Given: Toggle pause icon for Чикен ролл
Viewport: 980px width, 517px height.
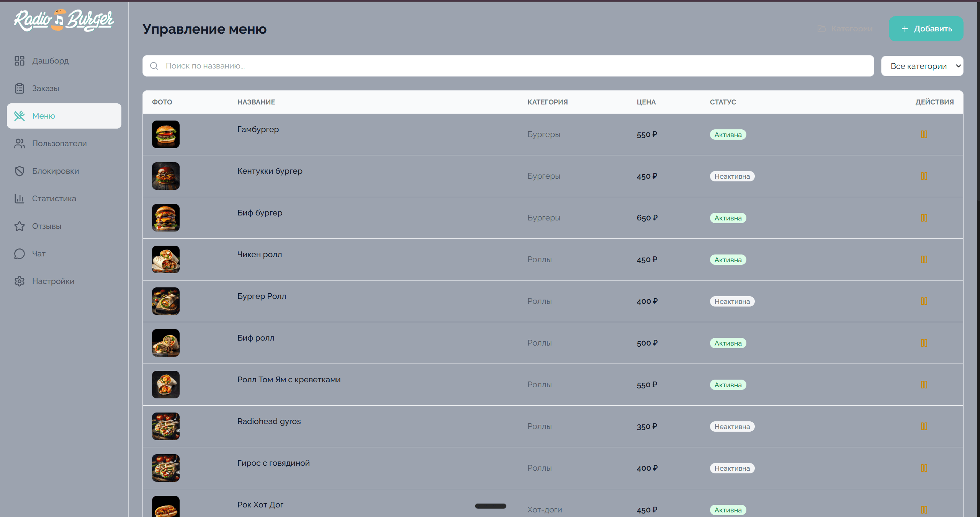Looking at the screenshot, I should pyautogui.click(x=924, y=259).
